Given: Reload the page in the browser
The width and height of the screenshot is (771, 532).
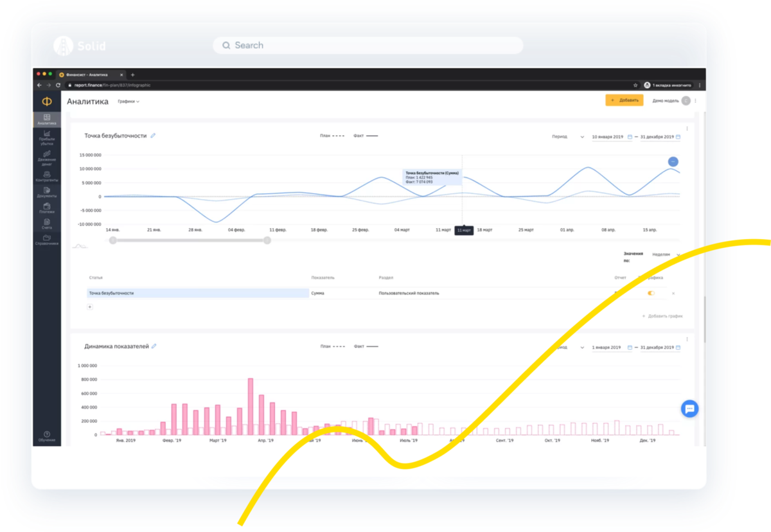Looking at the screenshot, I should pyautogui.click(x=58, y=85).
